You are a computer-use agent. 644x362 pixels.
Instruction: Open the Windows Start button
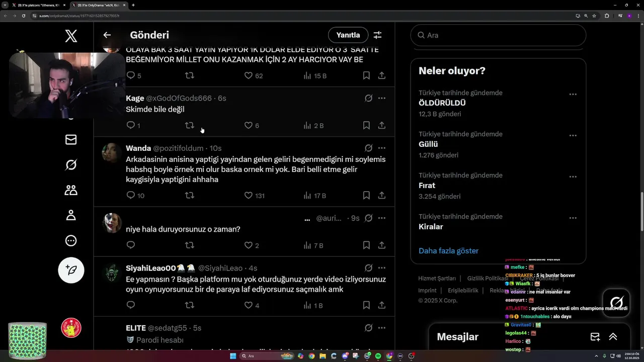click(233, 356)
